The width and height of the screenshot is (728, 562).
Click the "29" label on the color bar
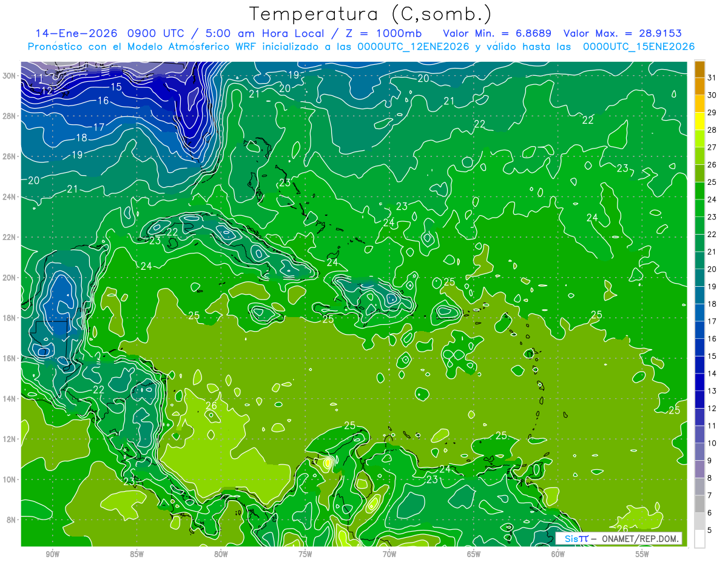click(x=712, y=113)
